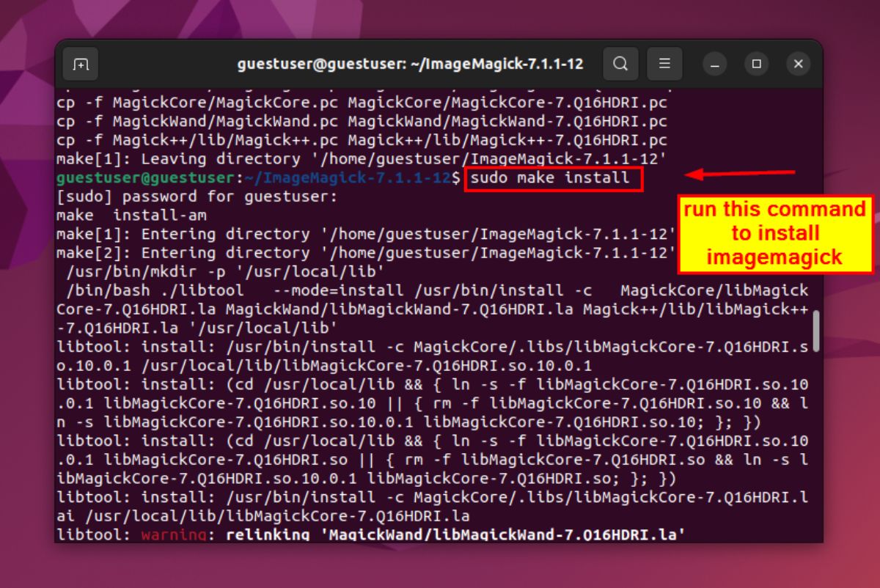
Task: Click the 'cp -f MagickWand/MagickWand.pc' line
Action: click(362, 121)
